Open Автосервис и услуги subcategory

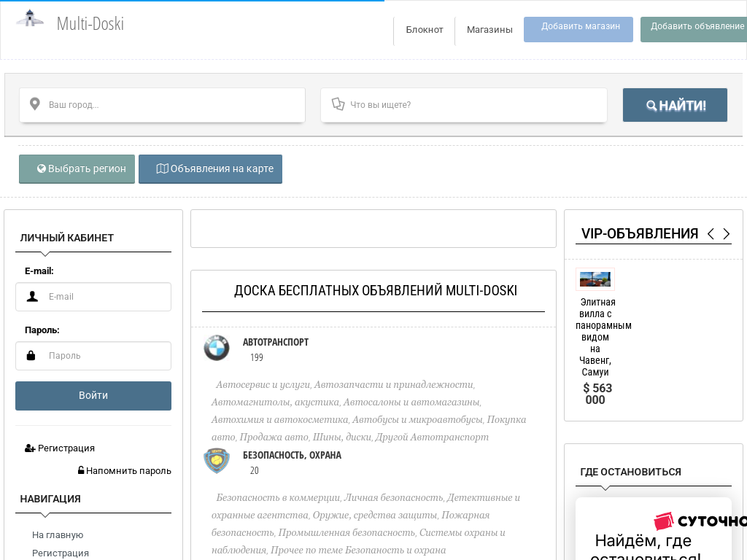tap(263, 384)
